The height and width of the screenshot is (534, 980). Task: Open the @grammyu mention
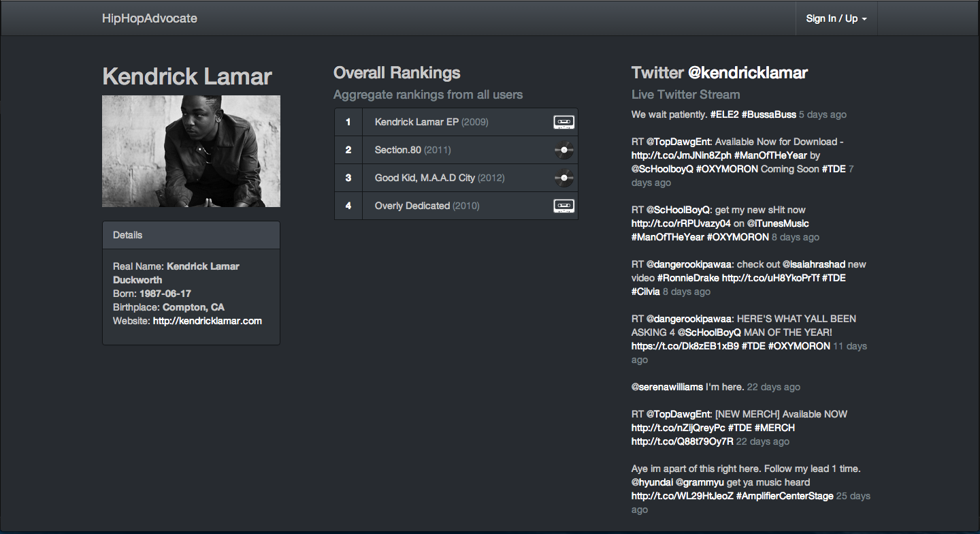(700, 482)
